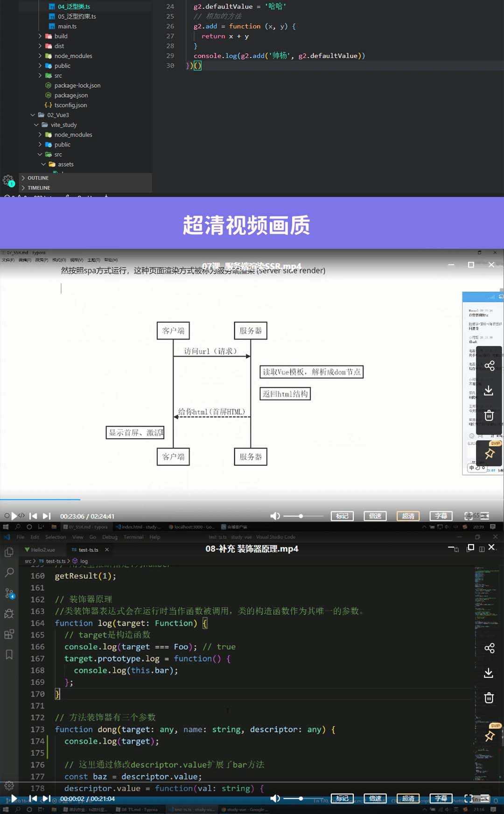
Task: Open localhost:3000 Chrome taskbar item
Action: pyautogui.click(x=191, y=527)
